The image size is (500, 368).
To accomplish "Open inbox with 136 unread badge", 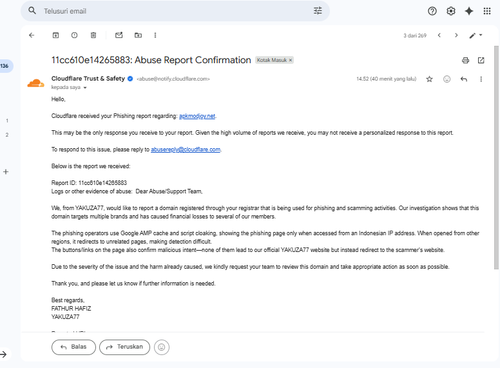I will (x=5, y=66).
